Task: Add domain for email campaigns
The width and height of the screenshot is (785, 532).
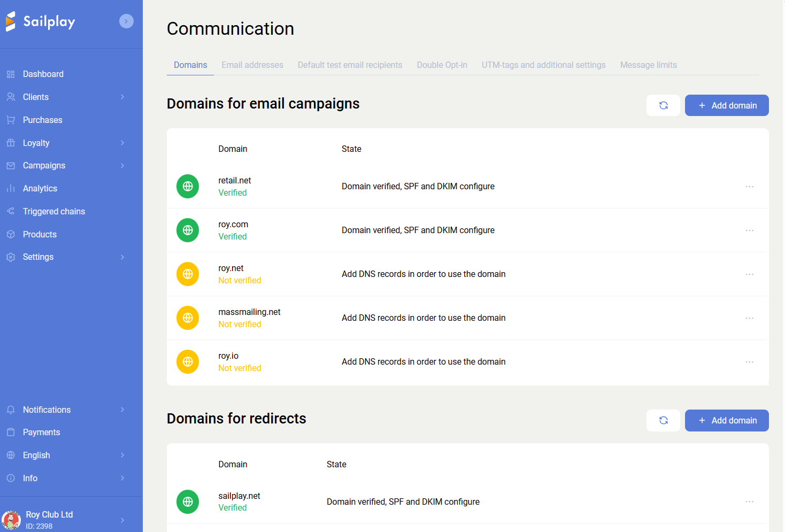Action: point(727,105)
